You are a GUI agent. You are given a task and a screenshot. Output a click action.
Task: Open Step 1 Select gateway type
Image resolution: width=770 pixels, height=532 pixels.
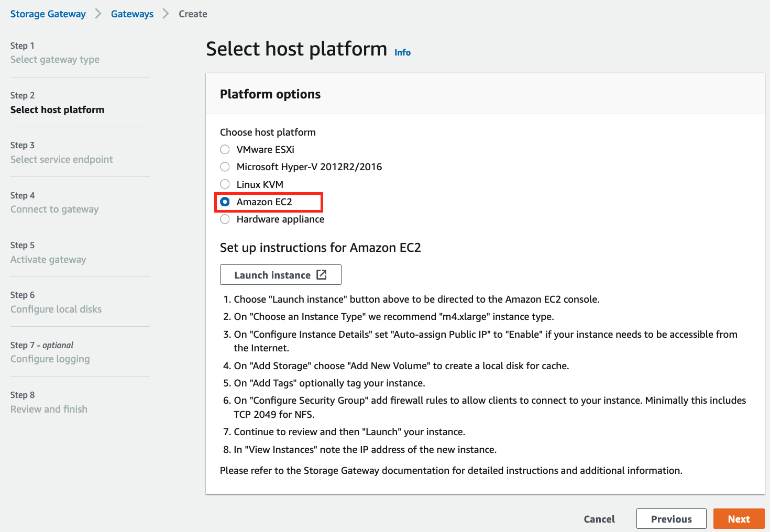pos(55,60)
